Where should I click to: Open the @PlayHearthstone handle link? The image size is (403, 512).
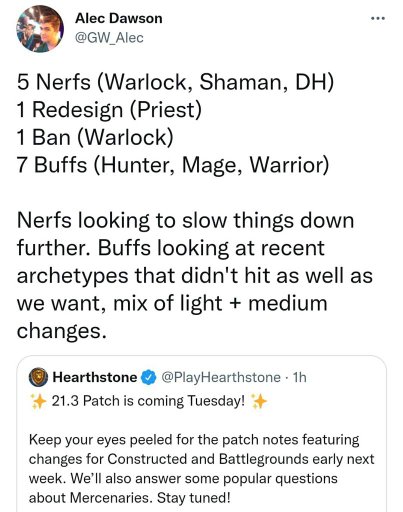point(221,377)
